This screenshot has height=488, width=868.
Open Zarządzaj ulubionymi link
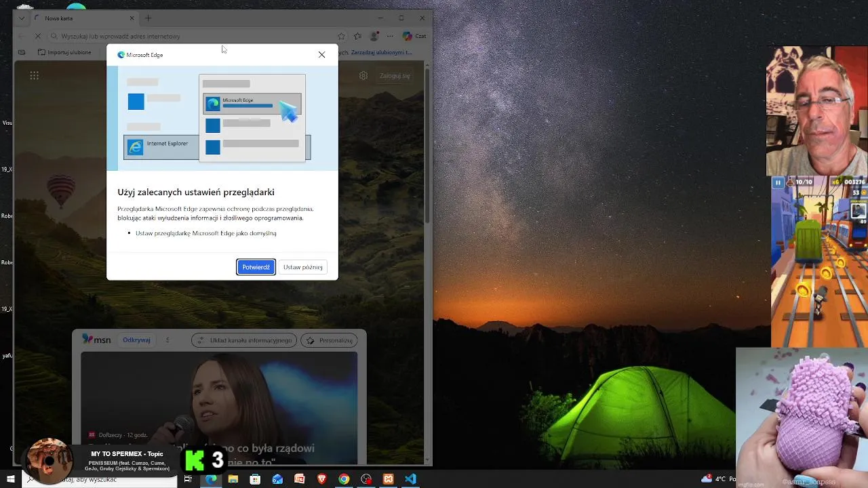tap(382, 52)
